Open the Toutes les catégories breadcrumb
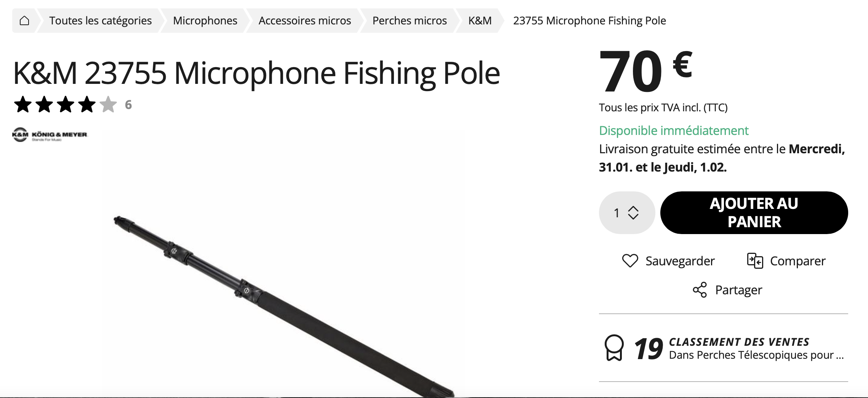Viewport: 868px width, 398px height. click(x=100, y=21)
